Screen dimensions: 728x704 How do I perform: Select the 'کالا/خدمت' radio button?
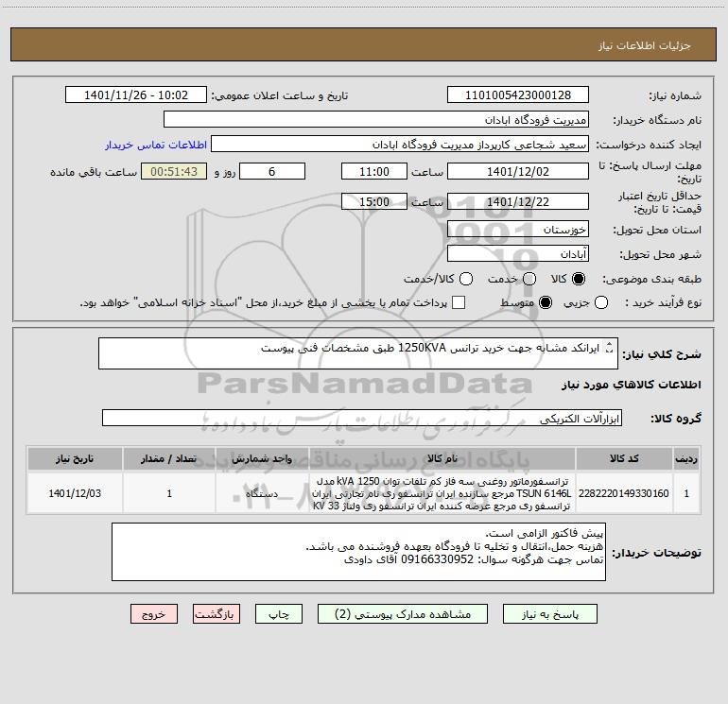click(x=466, y=279)
